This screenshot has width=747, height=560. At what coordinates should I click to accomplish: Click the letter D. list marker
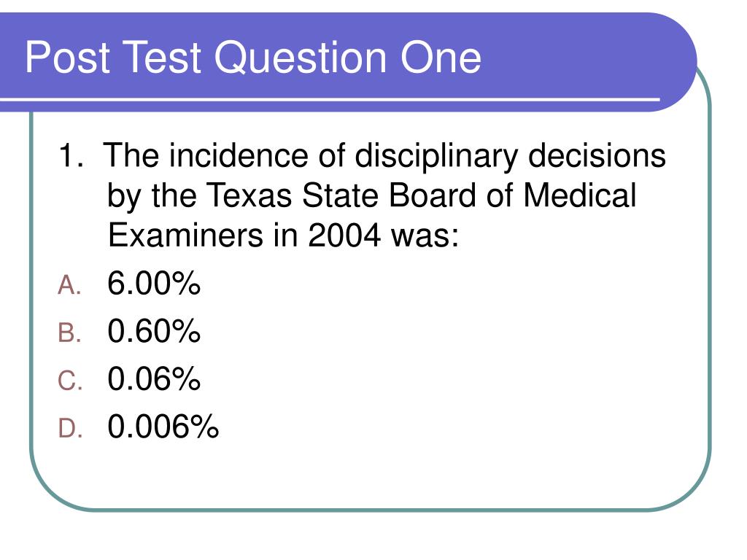point(69,428)
